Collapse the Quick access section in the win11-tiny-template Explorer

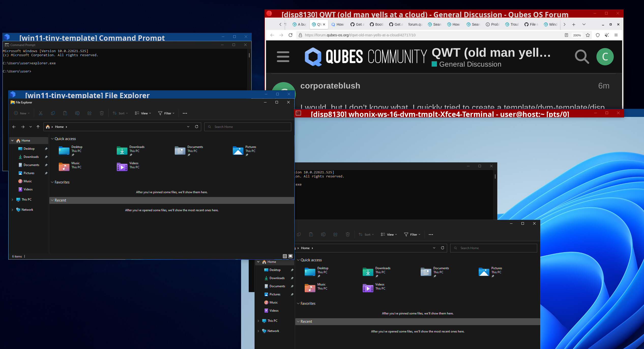point(52,139)
